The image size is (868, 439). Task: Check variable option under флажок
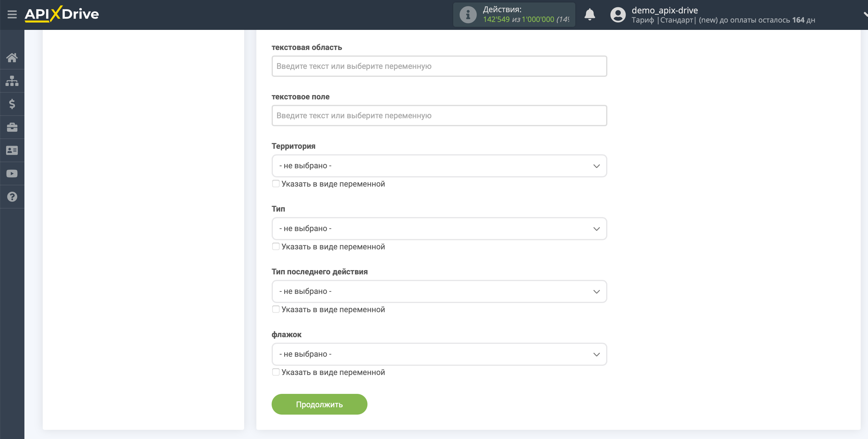pos(276,372)
